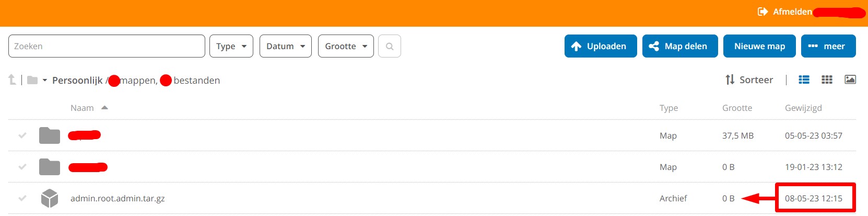Tick the checkmark of the second folder

click(x=22, y=167)
